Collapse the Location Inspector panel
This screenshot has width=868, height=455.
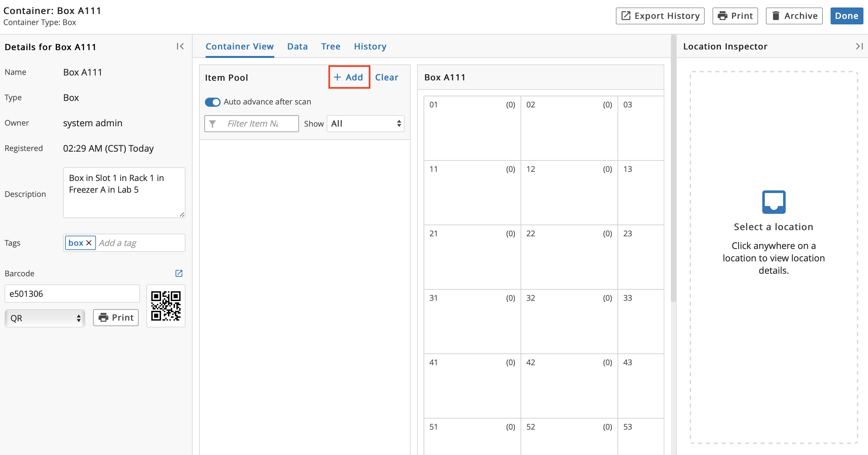pyautogui.click(x=859, y=46)
